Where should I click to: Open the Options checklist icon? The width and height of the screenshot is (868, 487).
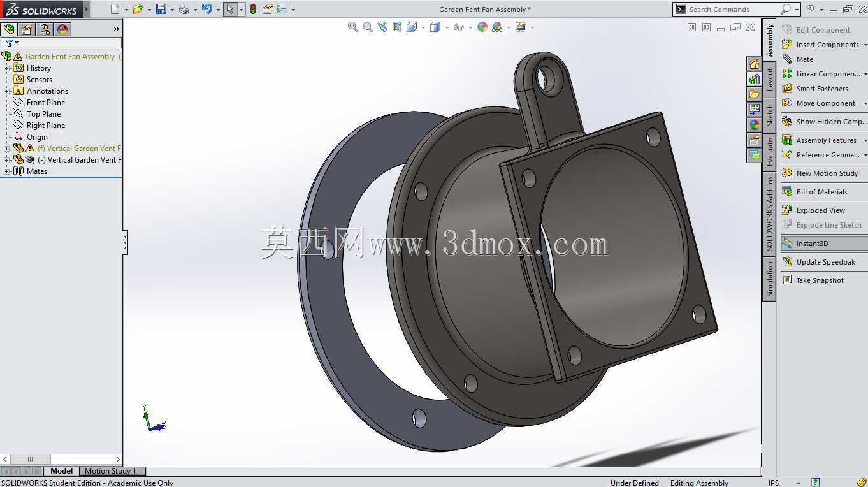tap(282, 9)
